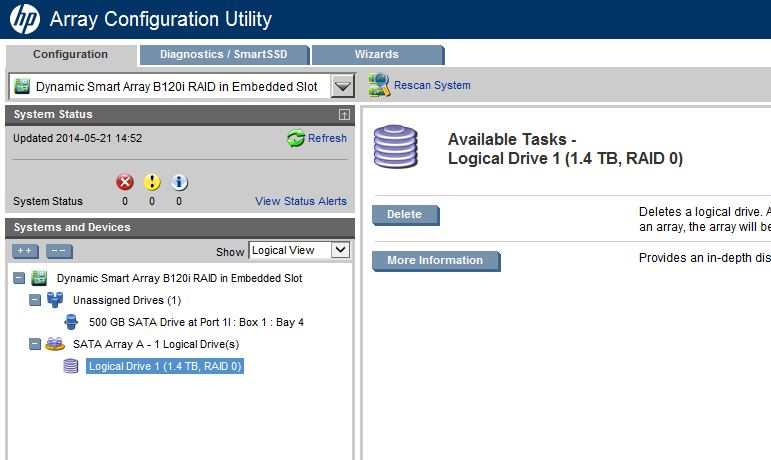Screen dimensions: 771x460
Task: Select Unassigned Drives (1) tree item
Action: coord(127,300)
